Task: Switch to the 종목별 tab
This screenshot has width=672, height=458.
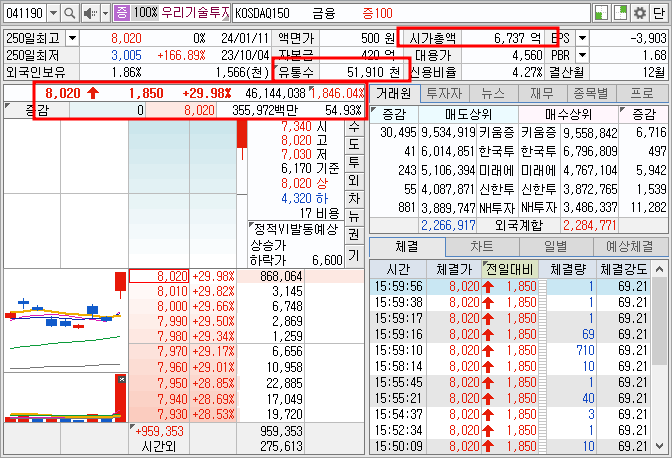Action: point(592,93)
